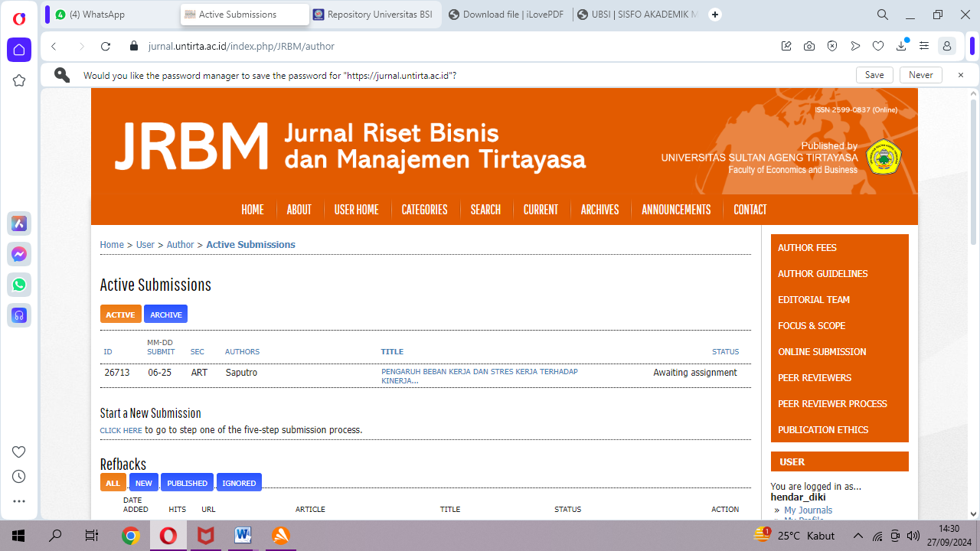Switch to ARCHIVE submissions tab

(165, 315)
